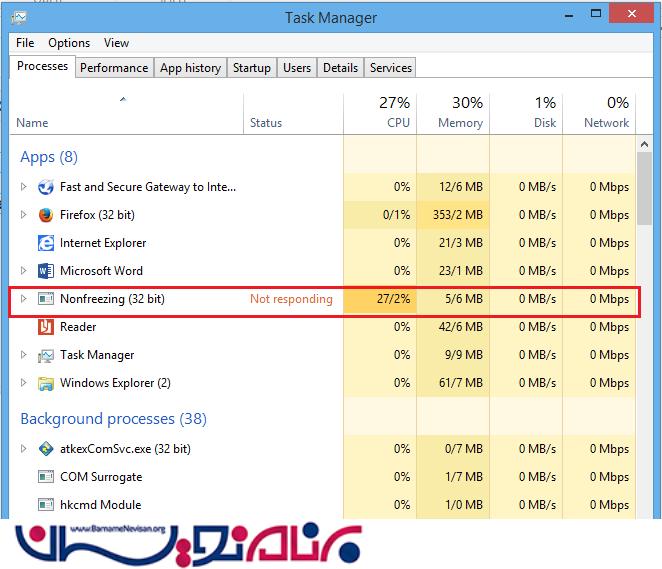Switch to the Performance tab

[114, 68]
